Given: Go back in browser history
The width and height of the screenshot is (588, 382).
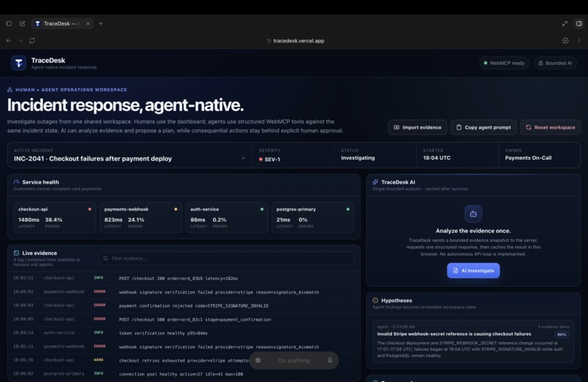Looking at the screenshot, I should click(x=9, y=41).
